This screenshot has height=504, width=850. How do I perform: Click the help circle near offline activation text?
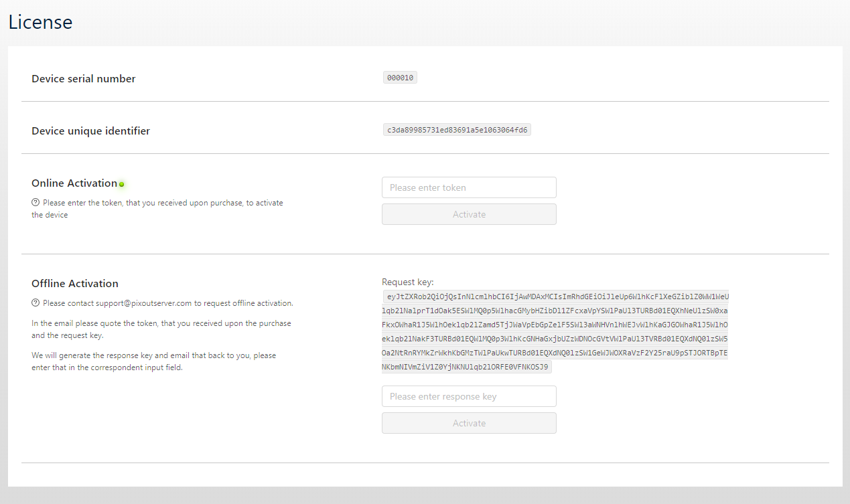click(x=34, y=303)
